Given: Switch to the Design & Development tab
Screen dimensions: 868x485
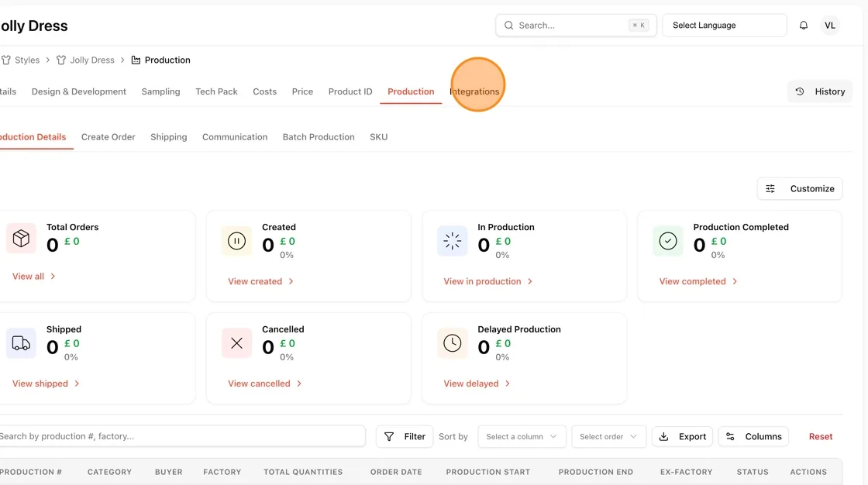Looking at the screenshot, I should (x=78, y=91).
